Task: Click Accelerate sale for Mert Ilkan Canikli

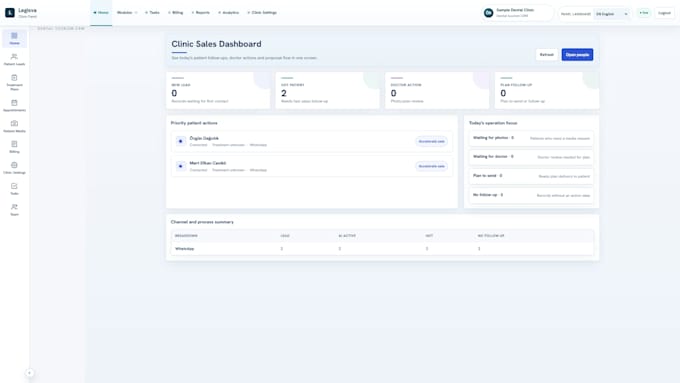Action: 432,166
